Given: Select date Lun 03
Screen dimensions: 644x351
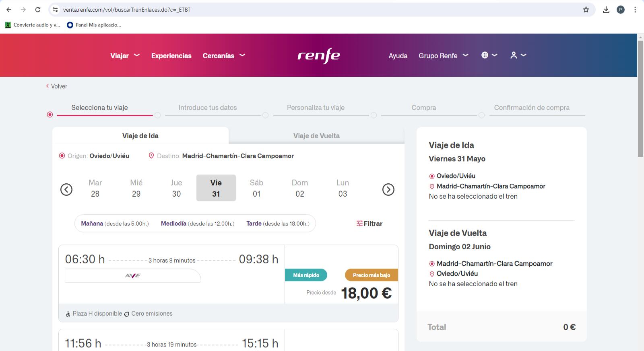Looking at the screenshot, I should click(343, 188).
